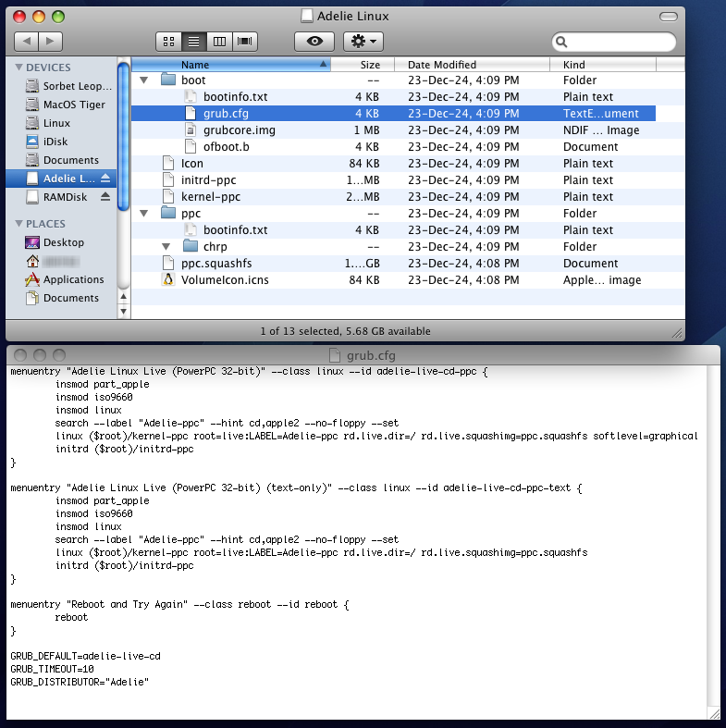Go forward with Finder forward arrow
This screenshot has height=728, width=726.
[x=50, y=42]
